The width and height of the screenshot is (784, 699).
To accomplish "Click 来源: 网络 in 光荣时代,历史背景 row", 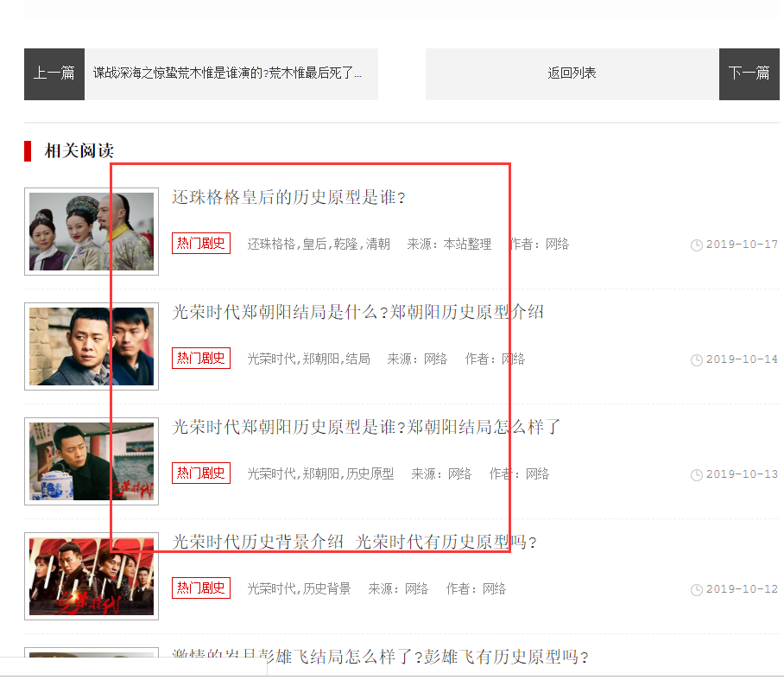I will [x=398, y=589].
